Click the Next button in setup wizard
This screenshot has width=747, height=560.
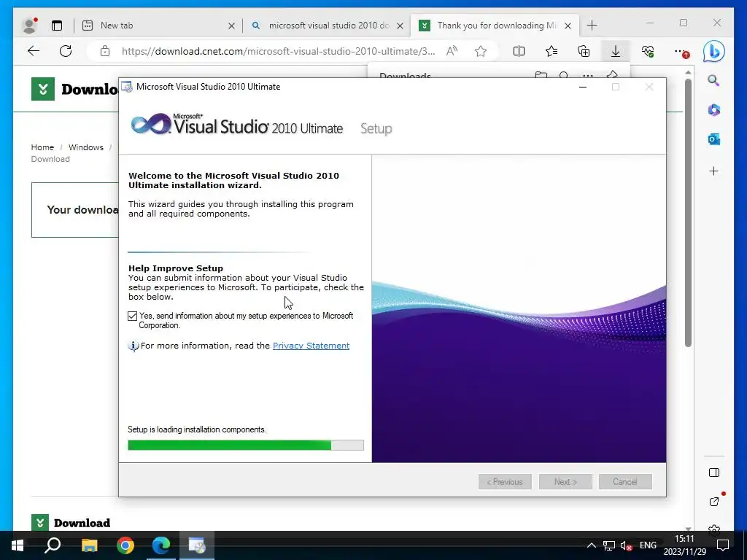pyautogui.click(x=565, y=482)
